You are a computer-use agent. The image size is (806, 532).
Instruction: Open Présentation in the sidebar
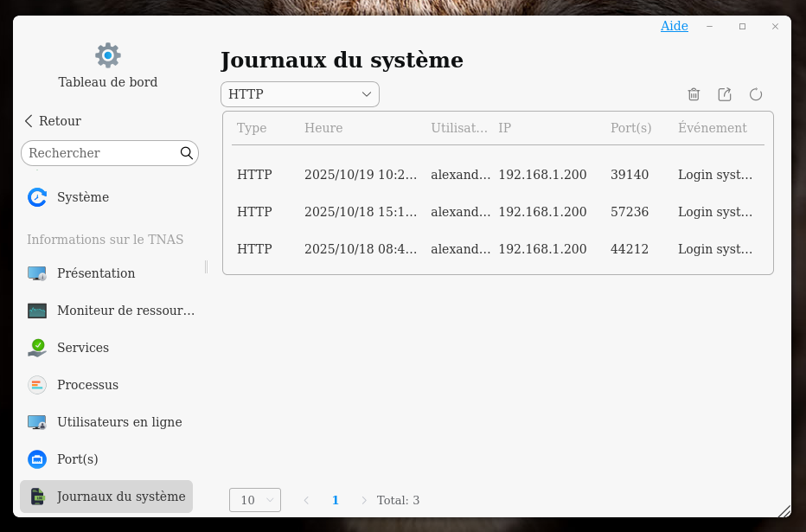96,273
